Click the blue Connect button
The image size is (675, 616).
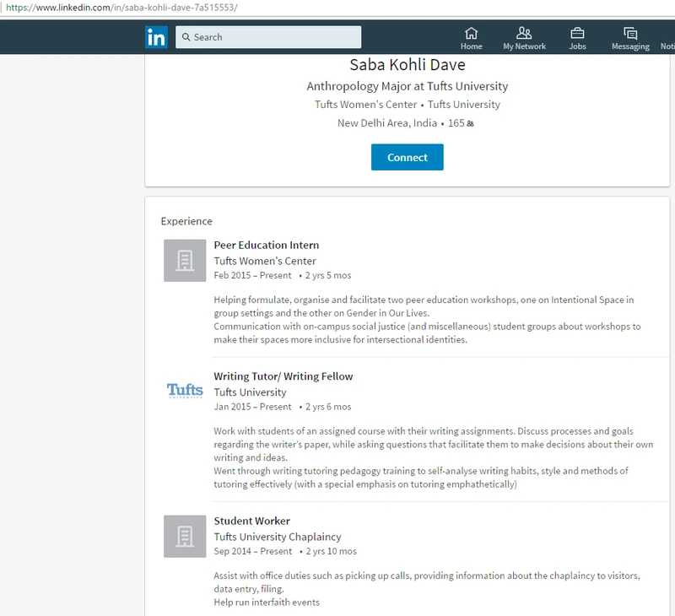click(408, 157)
